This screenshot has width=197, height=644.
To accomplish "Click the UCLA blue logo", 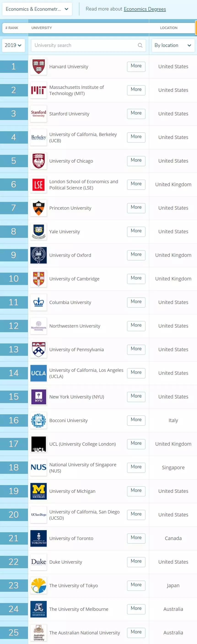I will tap(38, 373).
